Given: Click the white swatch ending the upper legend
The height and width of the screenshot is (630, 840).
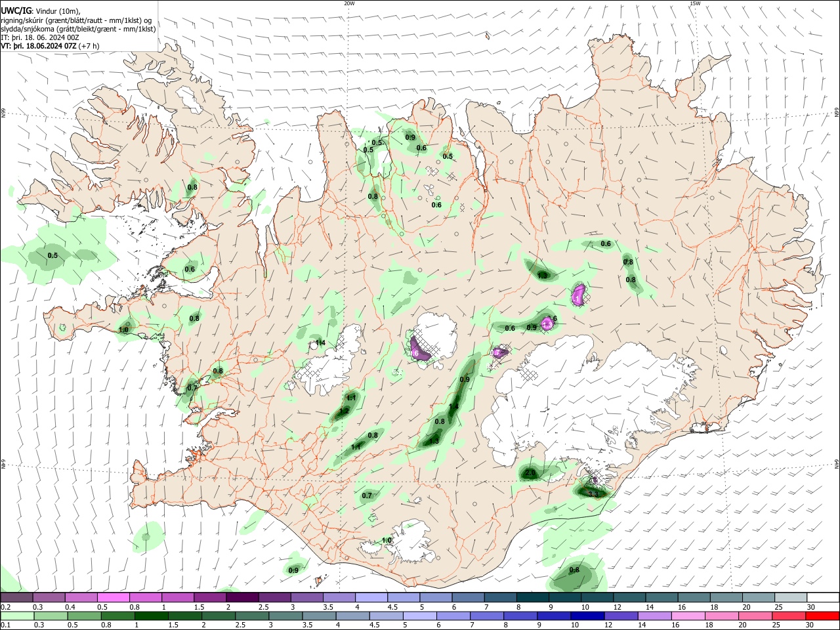Looking at the screenshot, I should [822, 597].
